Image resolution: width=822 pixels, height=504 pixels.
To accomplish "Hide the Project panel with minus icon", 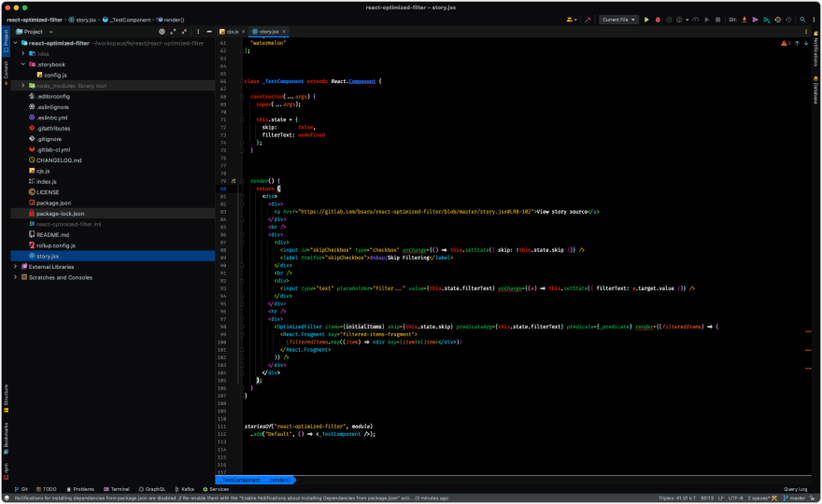I will [209, 32].
